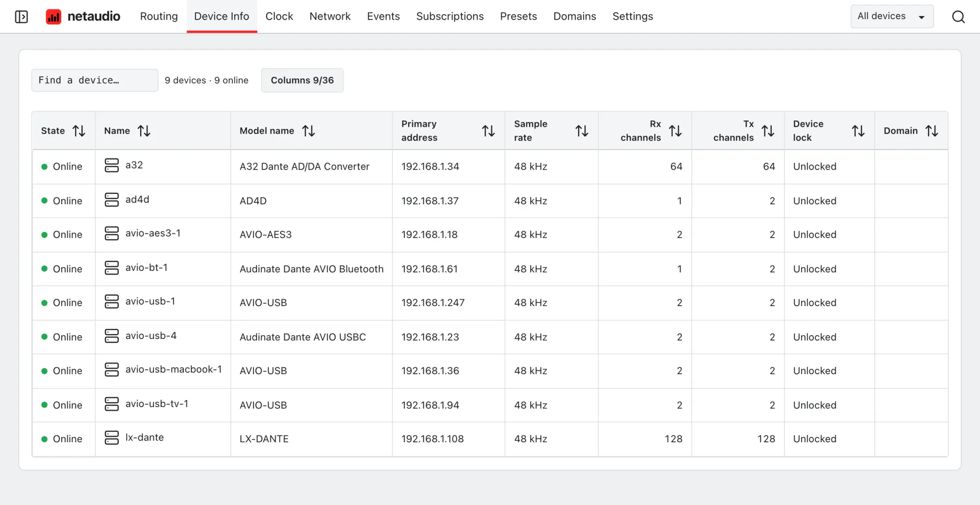Click 48 kHz in avio-usb-4 row

[x=531, y=337]
